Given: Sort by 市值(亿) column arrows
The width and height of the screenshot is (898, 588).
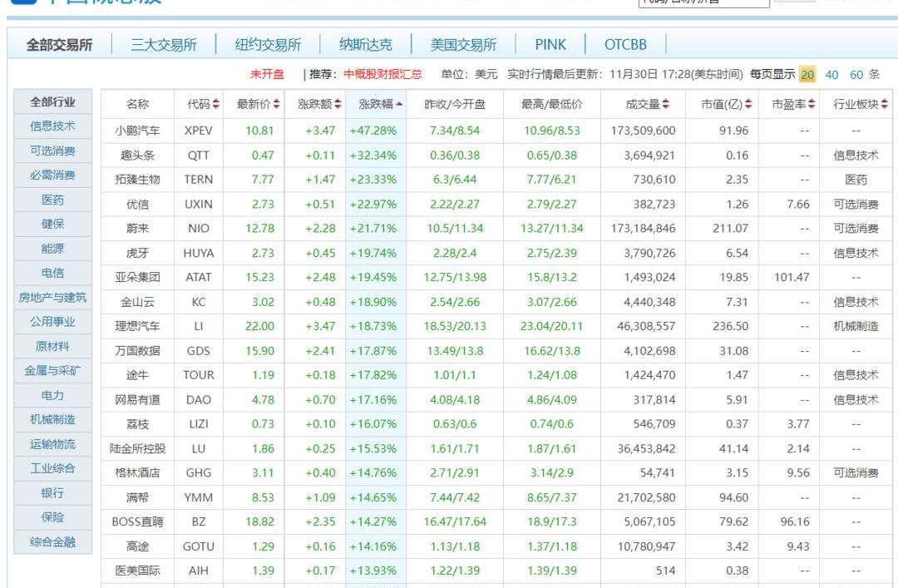Looking at the screenshot, I should (x=748, y=104).
